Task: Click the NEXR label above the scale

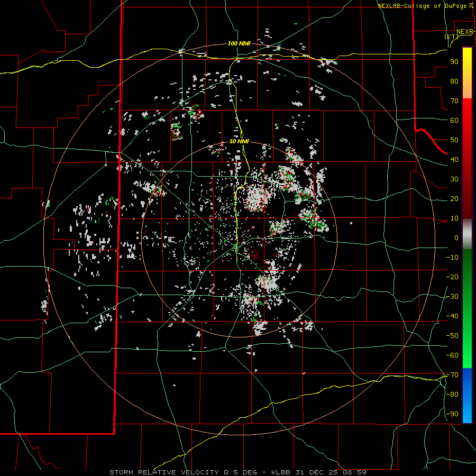Action: (x=465, y=32)
